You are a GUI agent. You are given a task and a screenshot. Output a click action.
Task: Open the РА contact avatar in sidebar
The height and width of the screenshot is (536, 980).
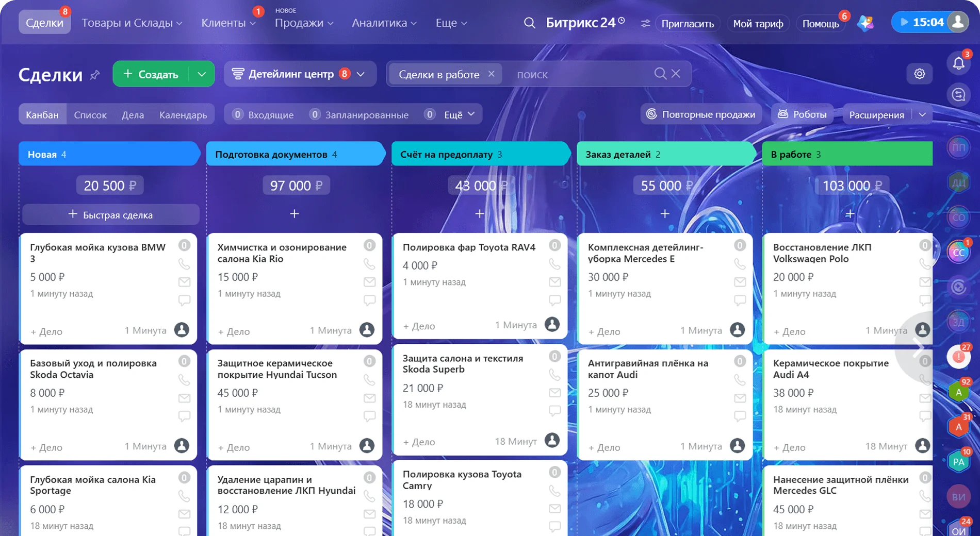(x=958, y=462)
